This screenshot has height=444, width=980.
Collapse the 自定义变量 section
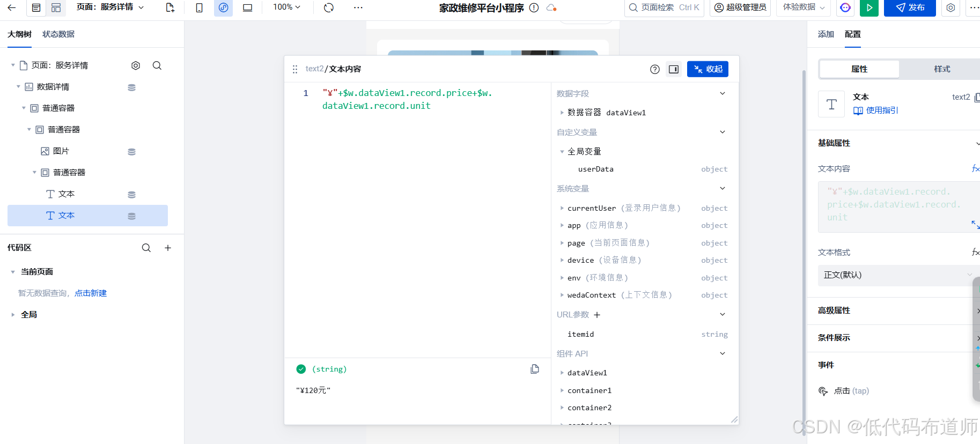click(722, 132)
